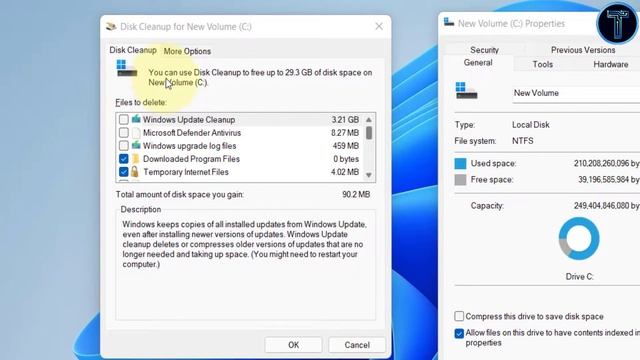Check the Microsoft Defender Antivirus checkbox
The image size is (640, 360).
[x=124, y=133]
